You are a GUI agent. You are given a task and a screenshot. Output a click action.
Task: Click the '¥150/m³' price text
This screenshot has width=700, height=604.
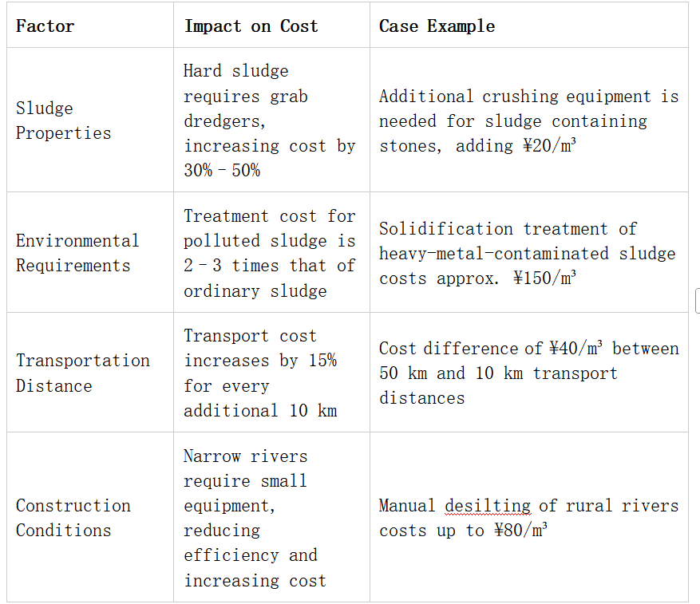pyautogui.click(x=544, y=278)
